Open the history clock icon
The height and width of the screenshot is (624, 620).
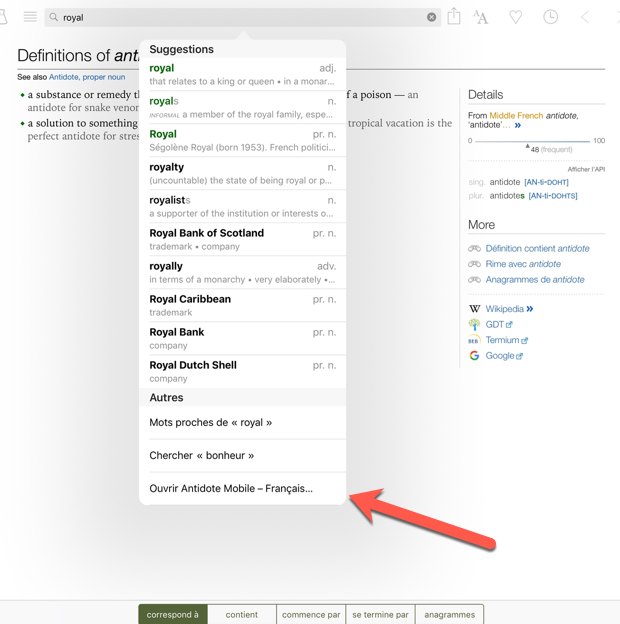click(550, 17)
